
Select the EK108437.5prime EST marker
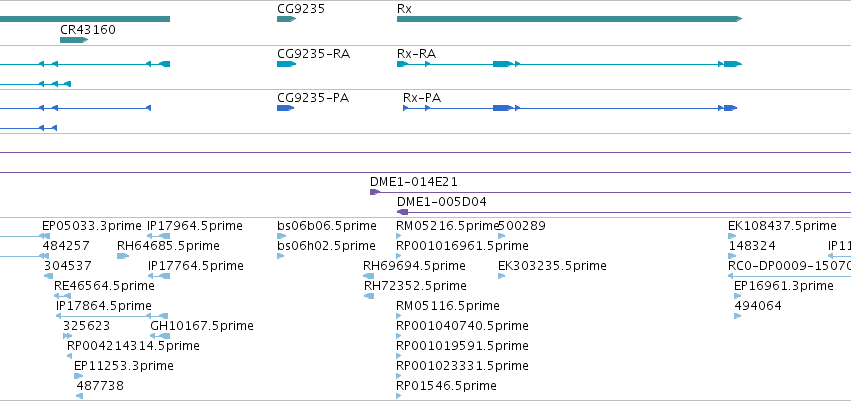[732, 236]
